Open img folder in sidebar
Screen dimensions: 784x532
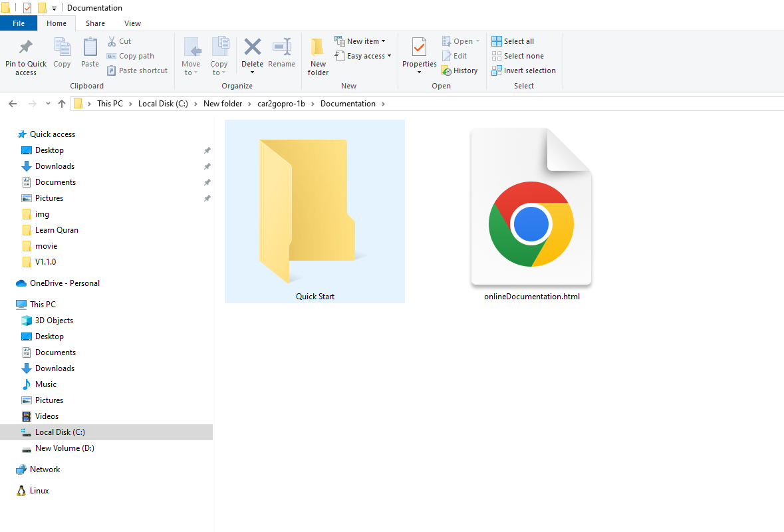tap(36, 214)
